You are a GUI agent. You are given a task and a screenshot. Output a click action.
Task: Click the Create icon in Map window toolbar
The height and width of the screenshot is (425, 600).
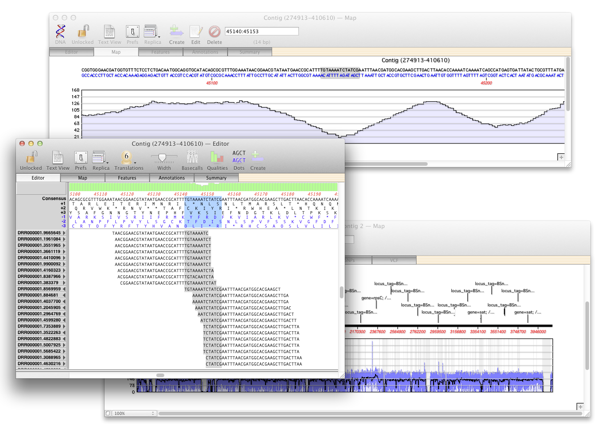(x=176, y=32)
